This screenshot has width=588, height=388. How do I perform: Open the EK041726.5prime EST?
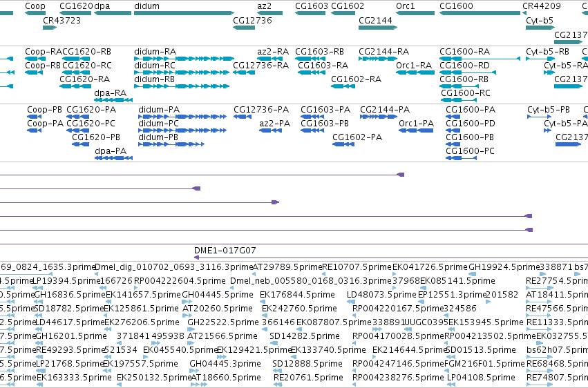394,274
